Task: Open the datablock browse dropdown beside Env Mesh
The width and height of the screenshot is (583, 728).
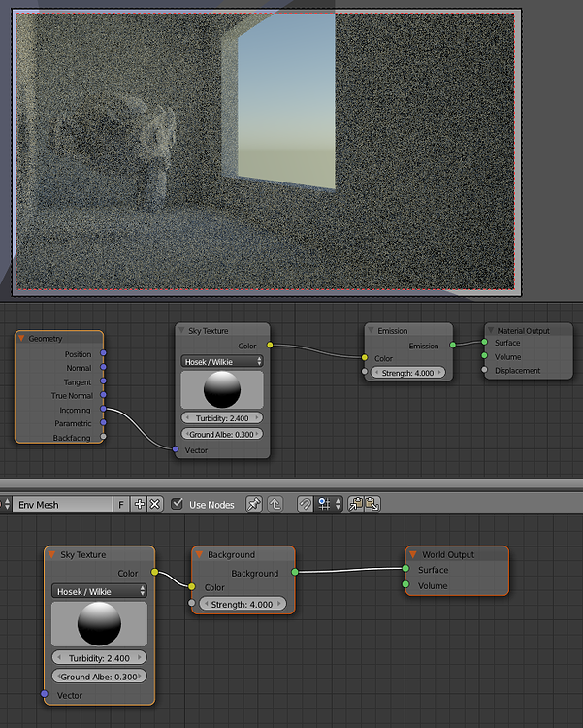Action: point(6,504)
